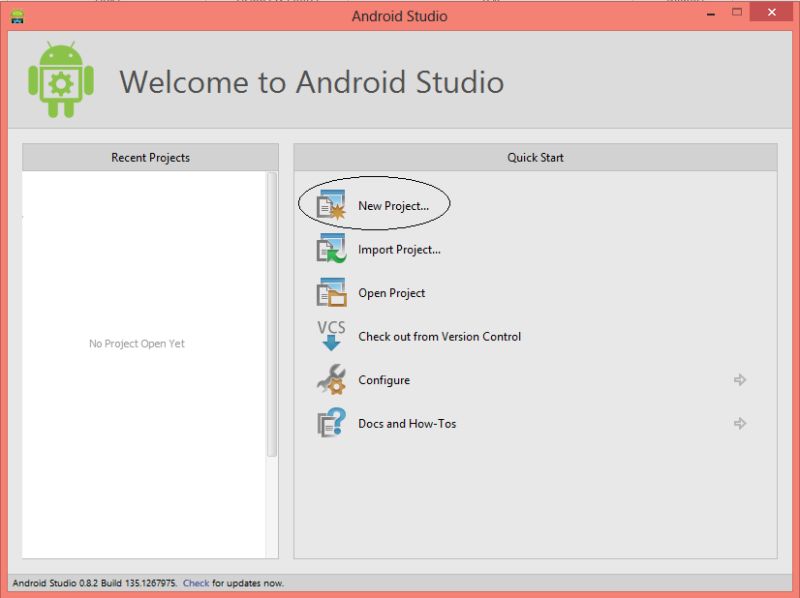The width and height of the screenshot is (800, 598).
Task: Click the Recent Projects header
Action: point(148,157)
